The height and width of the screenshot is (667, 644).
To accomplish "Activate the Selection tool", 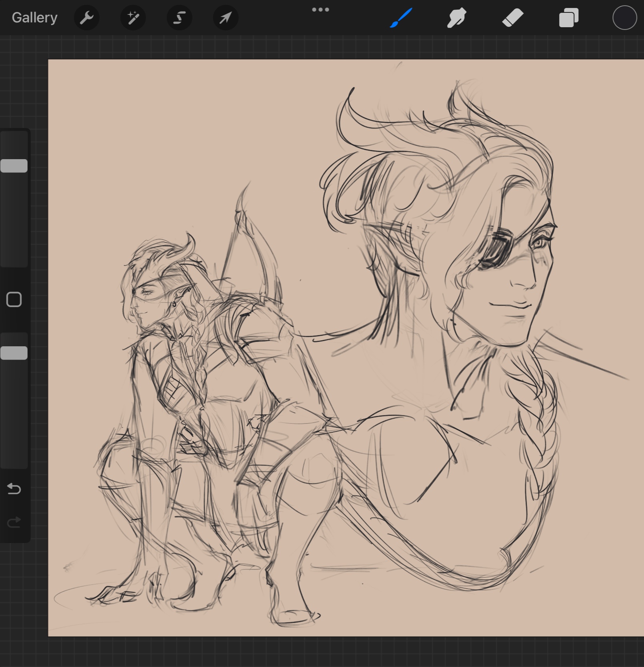I will coord(179,18).
